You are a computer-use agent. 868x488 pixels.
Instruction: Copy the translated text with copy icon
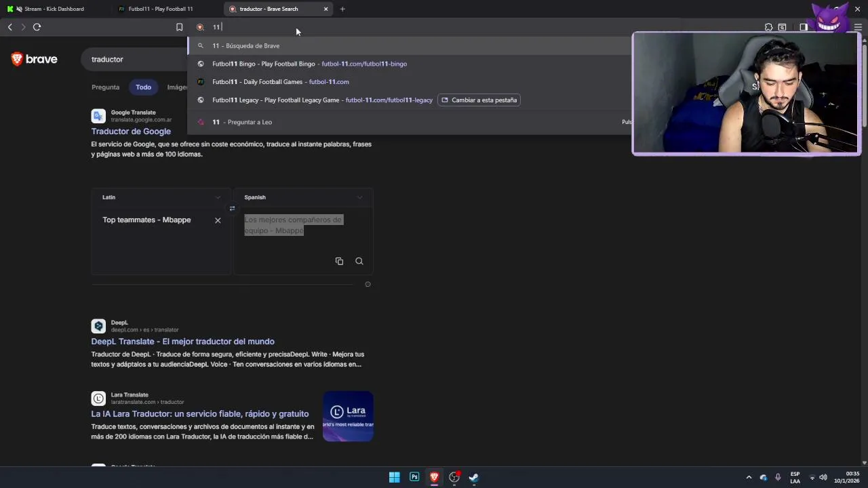[x=339, y=261]
